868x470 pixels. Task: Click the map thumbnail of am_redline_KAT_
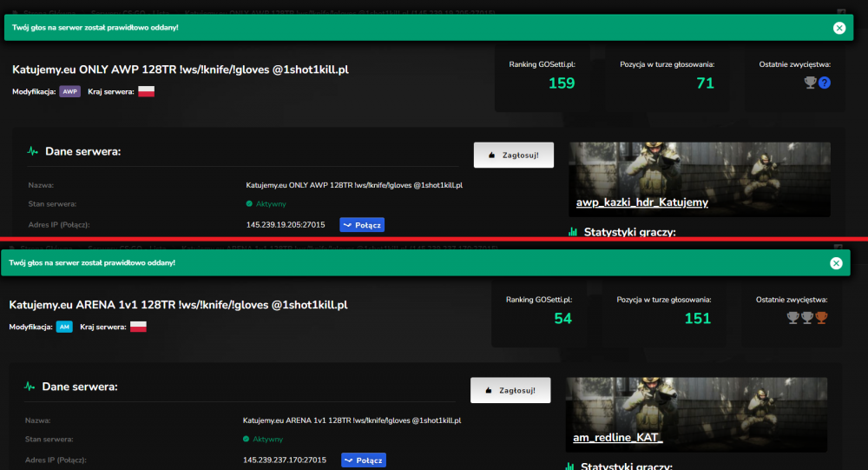point(696,414)
